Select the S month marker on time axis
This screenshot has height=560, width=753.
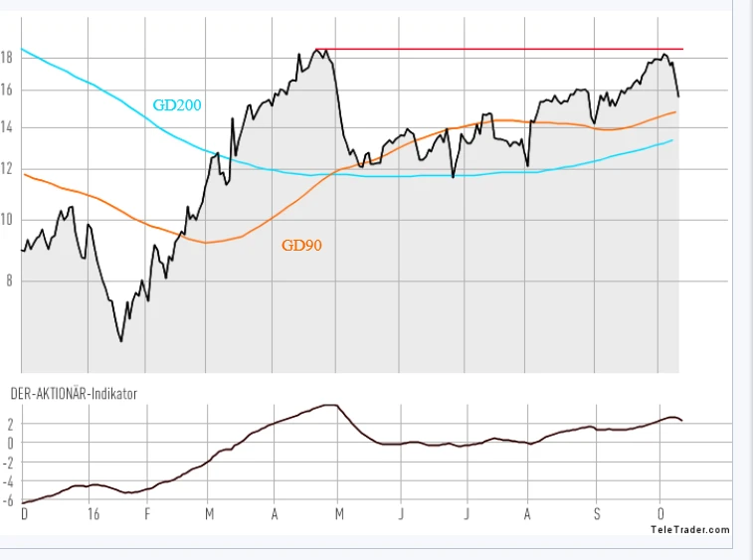click(597, 514)
